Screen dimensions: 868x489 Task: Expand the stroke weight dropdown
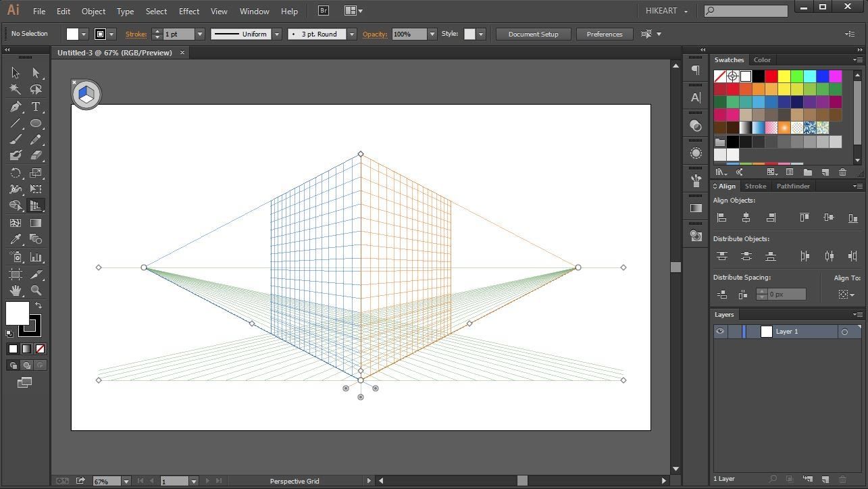(200, 34)
